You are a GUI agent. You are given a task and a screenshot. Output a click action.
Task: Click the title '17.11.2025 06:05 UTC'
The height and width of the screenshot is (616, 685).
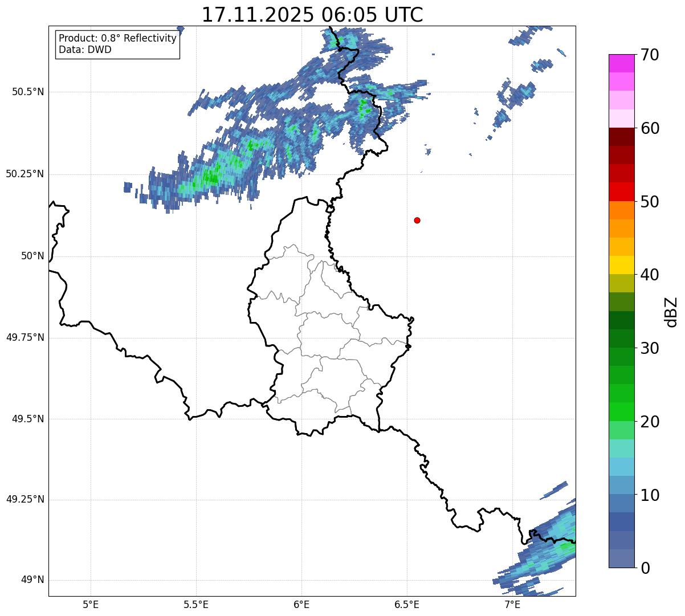pyautogui.click(x=312, y=15)
